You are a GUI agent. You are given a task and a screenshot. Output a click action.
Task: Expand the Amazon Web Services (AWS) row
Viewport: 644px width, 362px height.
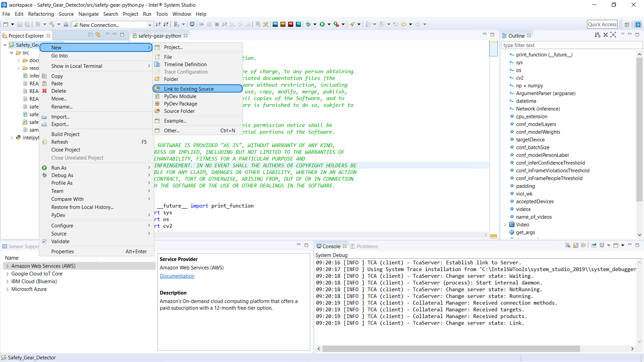pos(7,266)
